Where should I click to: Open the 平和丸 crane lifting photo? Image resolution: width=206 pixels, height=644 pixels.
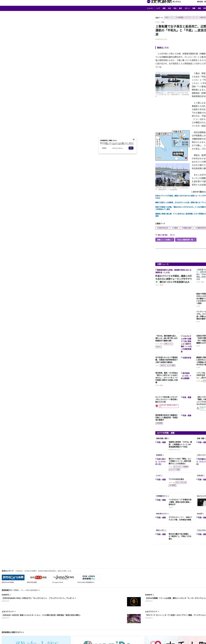(x=173, y=175)
